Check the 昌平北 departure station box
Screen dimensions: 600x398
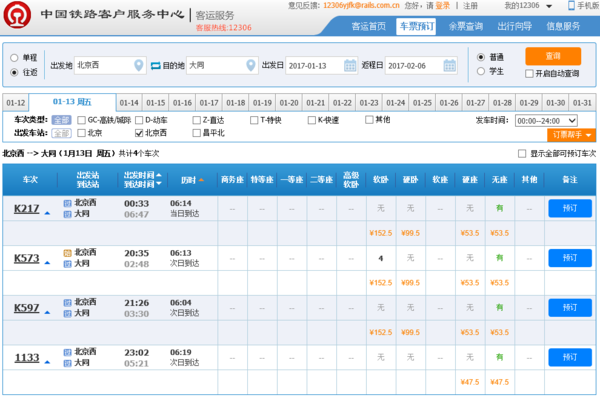point(196,133)
